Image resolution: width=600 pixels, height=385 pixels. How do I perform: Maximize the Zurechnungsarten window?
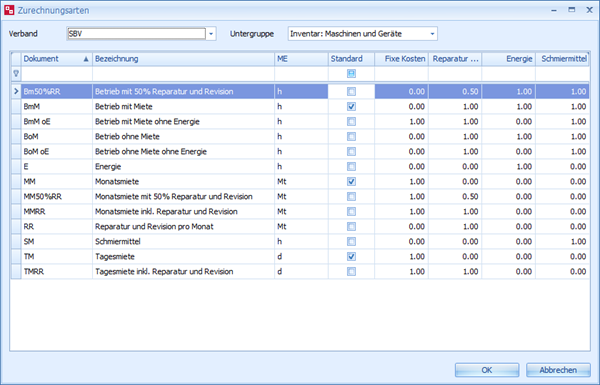click(x=572, y=10)
